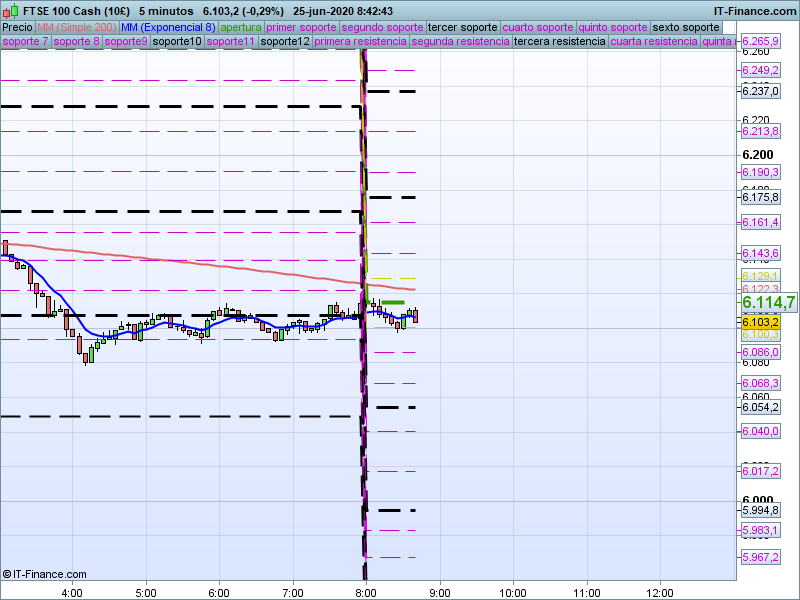Click the 6.237,0 price level tag
Screen dimensions: 800x600
[x=760, y=91]
